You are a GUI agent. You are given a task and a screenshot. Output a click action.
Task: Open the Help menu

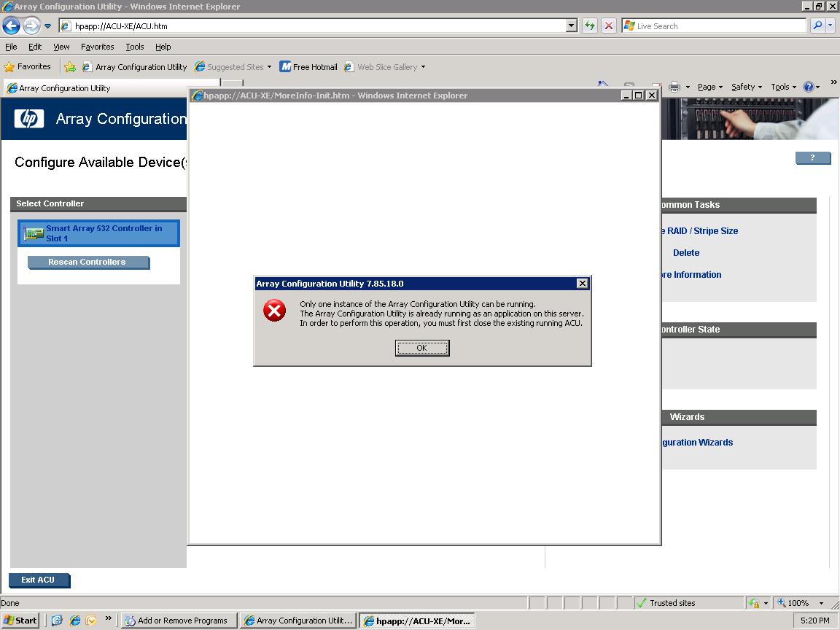(163, 47)
